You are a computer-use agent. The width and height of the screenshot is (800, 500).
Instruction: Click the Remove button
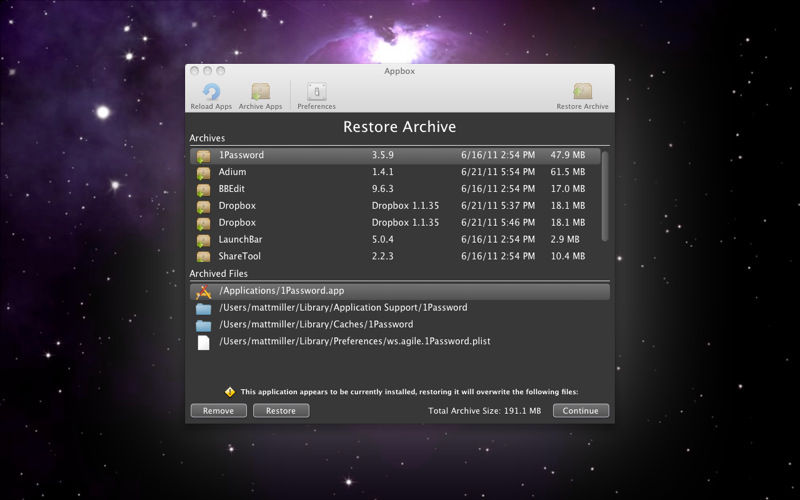click(218, 411)
